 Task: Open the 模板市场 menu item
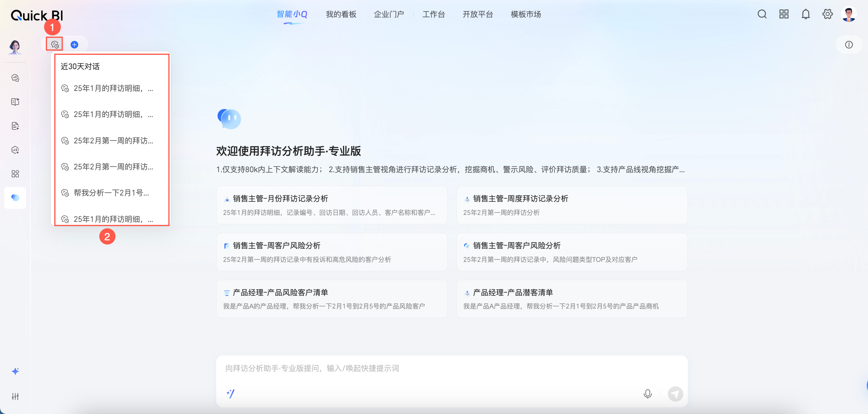tap(525, 14)
